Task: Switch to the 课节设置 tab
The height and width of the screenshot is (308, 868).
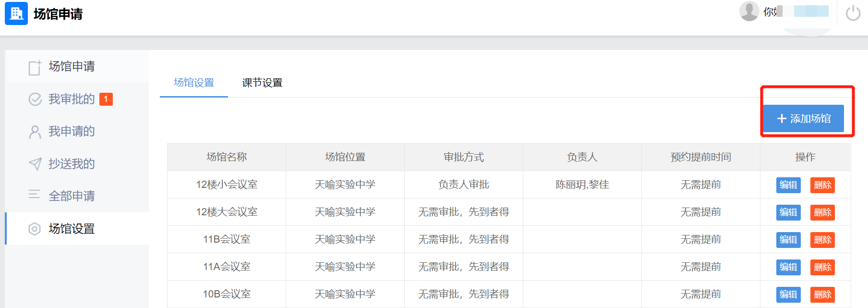Action: coord(262,83)
